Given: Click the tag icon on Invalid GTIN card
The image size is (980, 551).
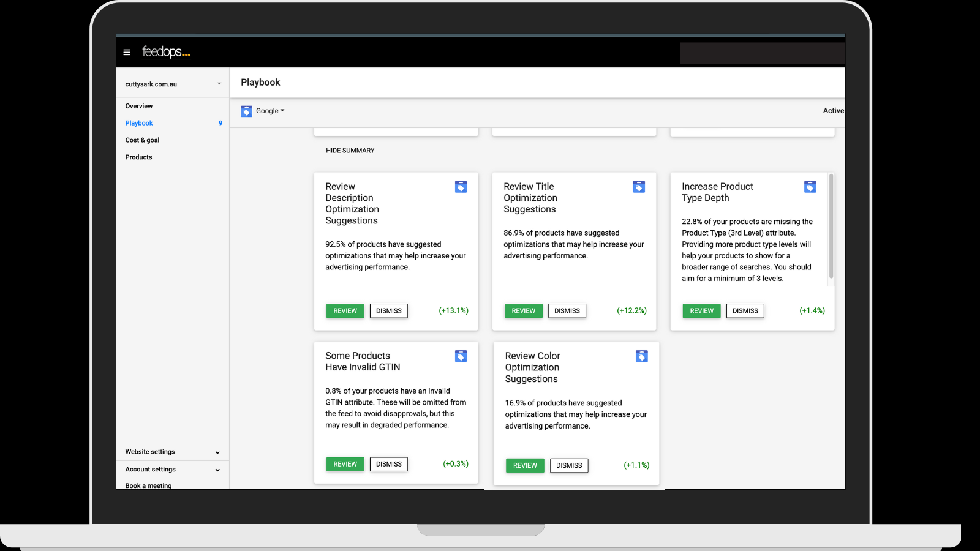Looking at the screenshot, I should click(x=461, y=356).
